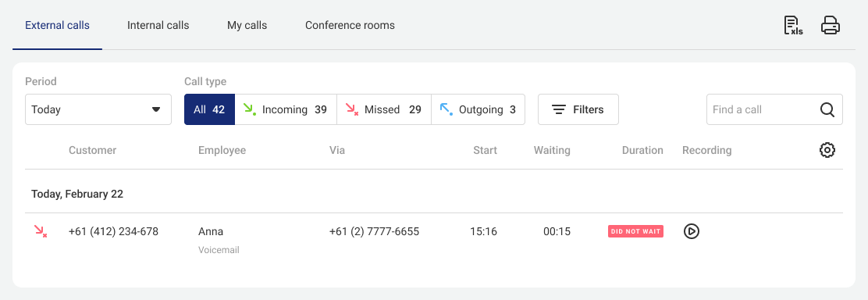868x300 pixels.
Task: Filter by Outgoing calls
Action: [x=478, y=109]
